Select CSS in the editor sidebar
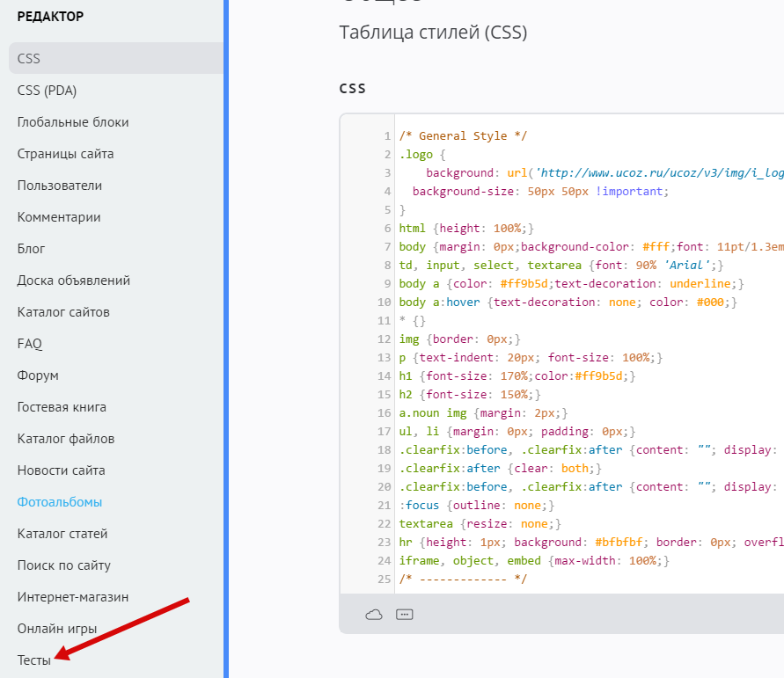This screenshot has height=678, width=784. click(29, 59)
